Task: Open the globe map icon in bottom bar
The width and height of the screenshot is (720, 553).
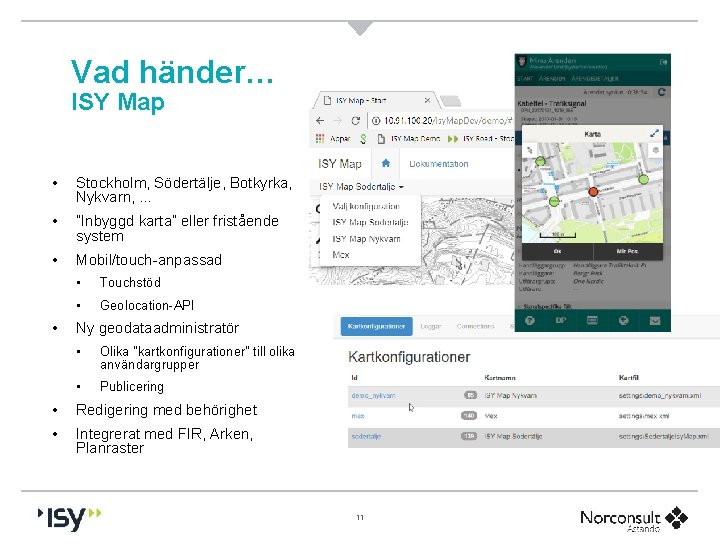Action: tap(623, 321)
